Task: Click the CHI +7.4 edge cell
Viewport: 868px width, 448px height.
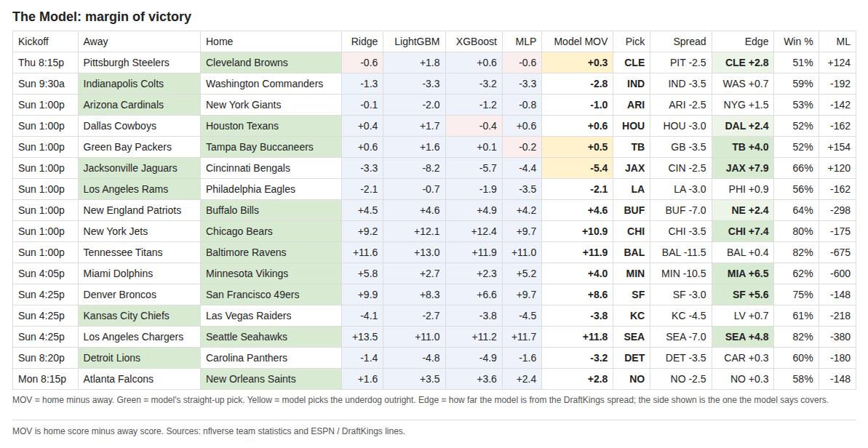Action: pos(743,231)
